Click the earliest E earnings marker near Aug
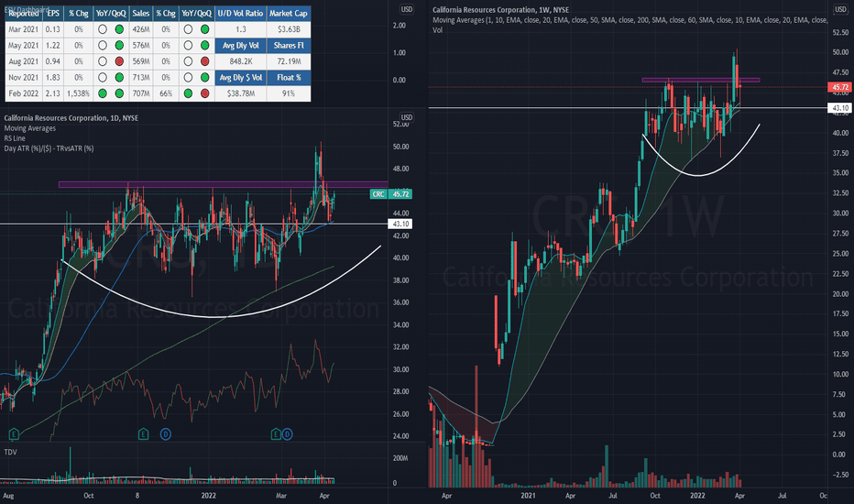Screen dimensions: 854x504 point(14,434)
